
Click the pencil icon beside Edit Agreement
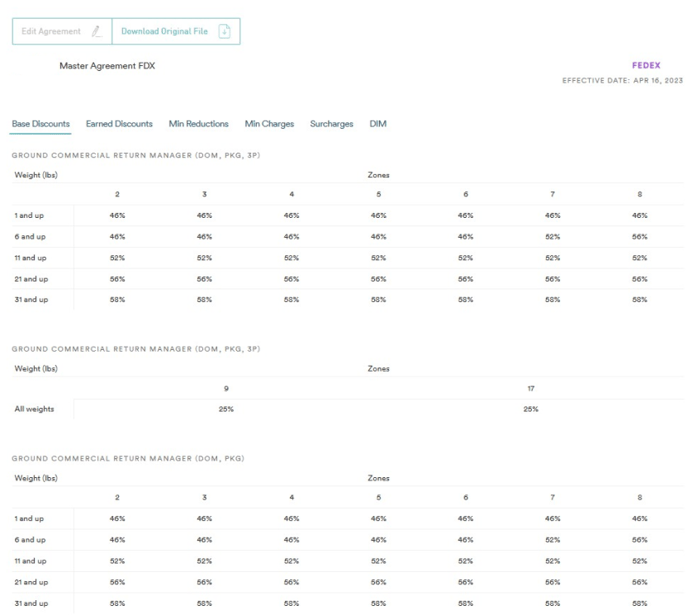tap(96, 31)
